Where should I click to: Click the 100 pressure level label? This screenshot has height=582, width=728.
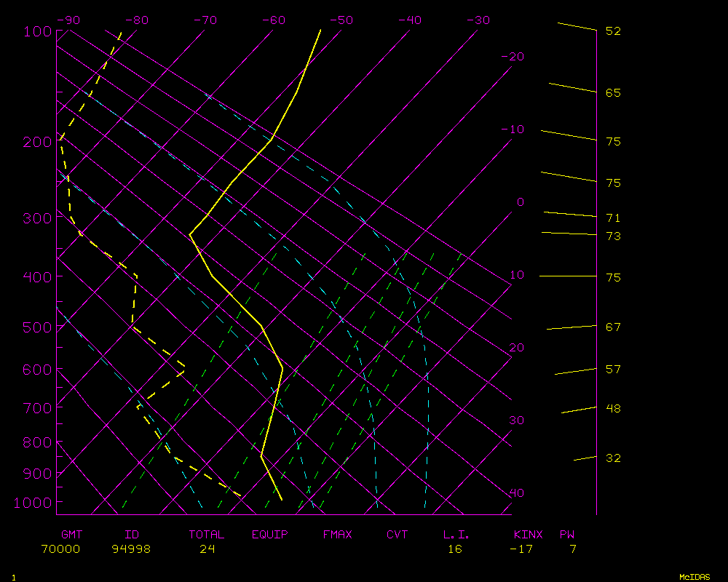pyautogui.click(x=37, y=31)
